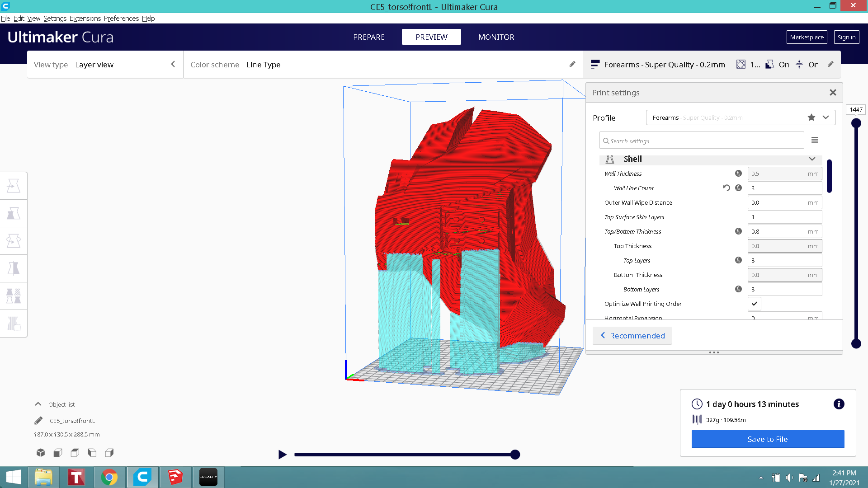Click the infill percentage icon in summary bar
The height and width of the screenshot is (488, 868).
point(741,64)
